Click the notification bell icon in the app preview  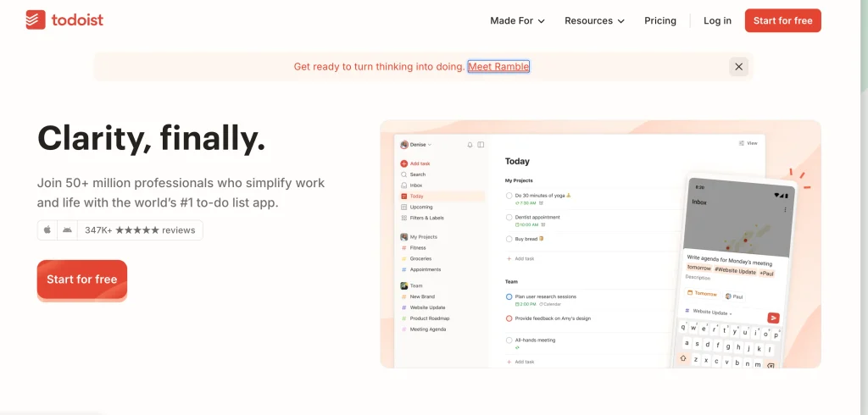[470, 145]
